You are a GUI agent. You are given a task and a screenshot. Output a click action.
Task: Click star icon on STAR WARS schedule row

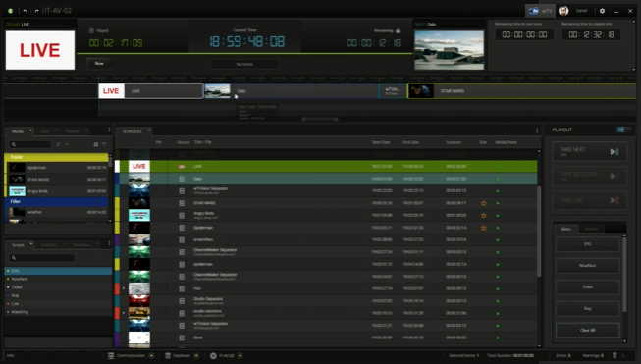coord(484,203)
